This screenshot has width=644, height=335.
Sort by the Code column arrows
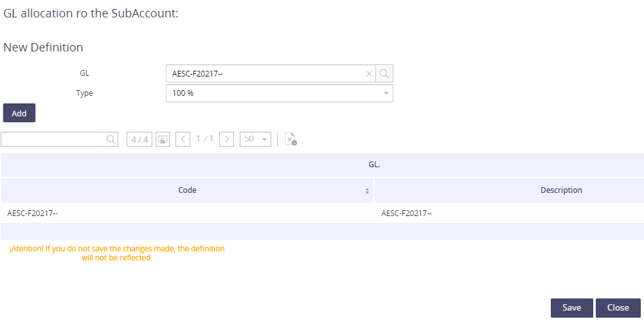pos(367,191)
